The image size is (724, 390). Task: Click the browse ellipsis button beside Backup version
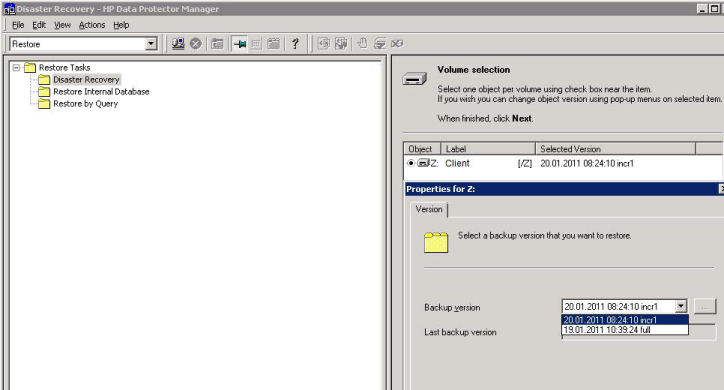[x=705, y=306]
